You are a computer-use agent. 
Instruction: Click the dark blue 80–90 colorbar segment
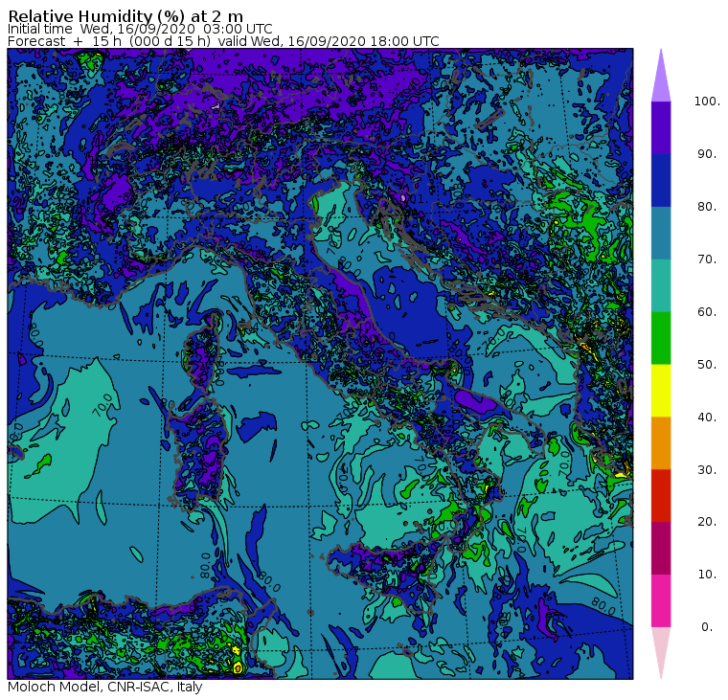pyautogui.click(x=661, y=180)
